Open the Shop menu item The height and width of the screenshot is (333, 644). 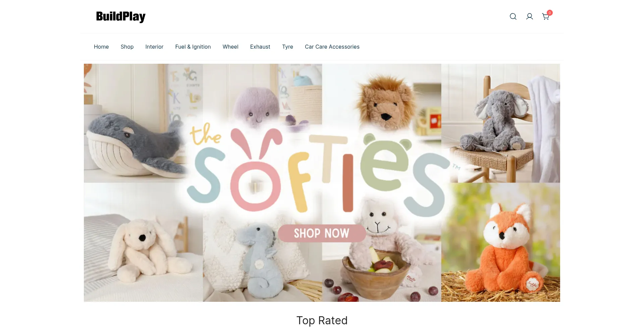pyautogui.click(x=127, y=47)
